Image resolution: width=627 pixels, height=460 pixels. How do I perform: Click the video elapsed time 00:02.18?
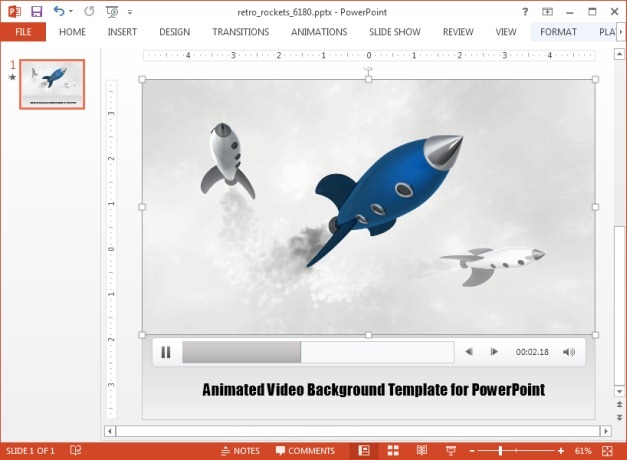coord(532,352)
